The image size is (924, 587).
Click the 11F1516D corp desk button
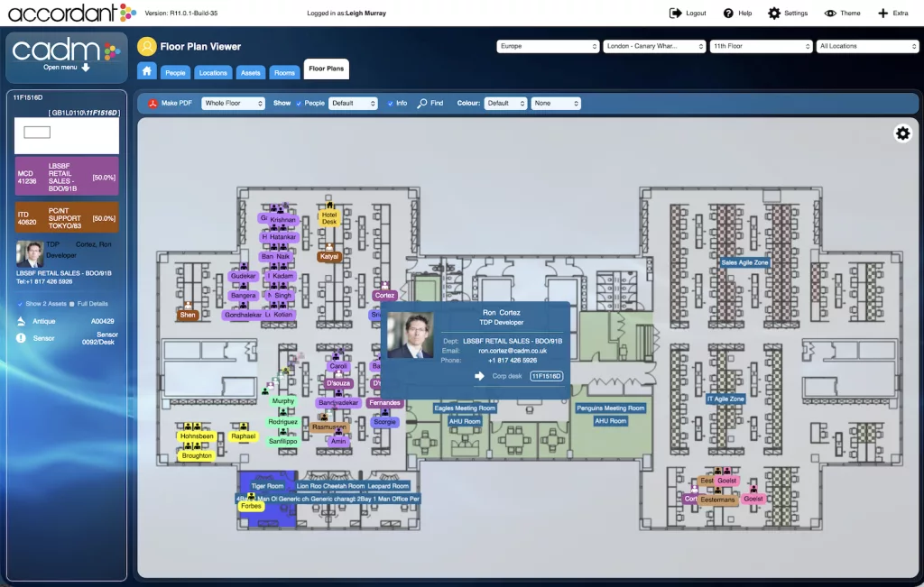(x=546, y=376)
